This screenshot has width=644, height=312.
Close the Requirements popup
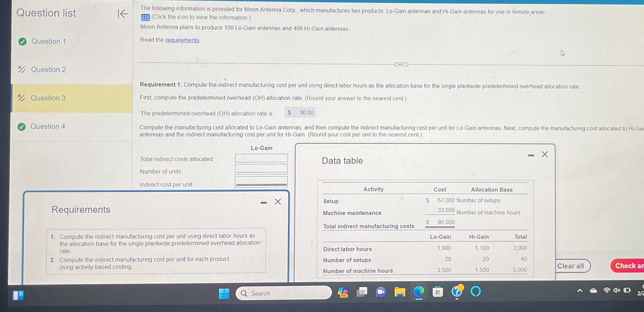click(278, 202)
